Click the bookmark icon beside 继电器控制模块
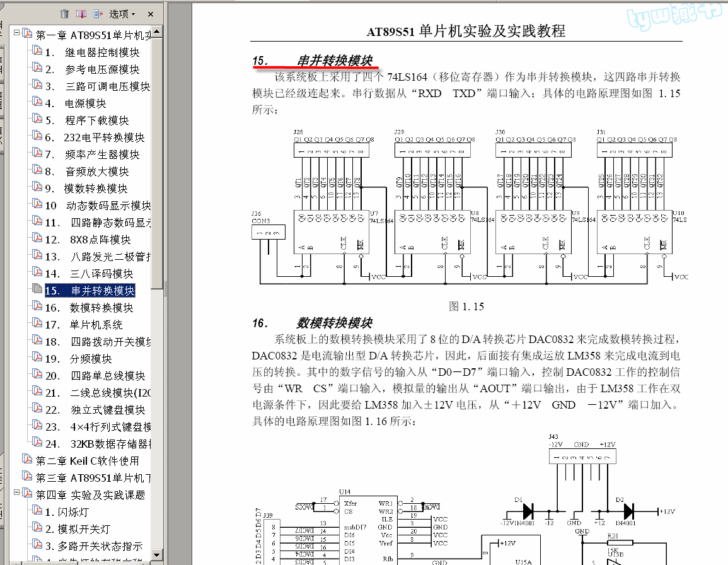Viewport: 728px width, 565px height. (x=37, y=50)
